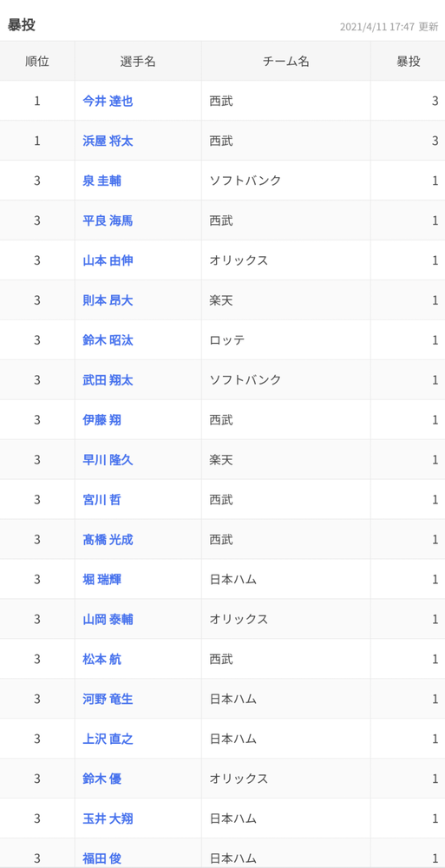
Task: Open player link 平良 海馬
Action: click(x=108, y=220)
